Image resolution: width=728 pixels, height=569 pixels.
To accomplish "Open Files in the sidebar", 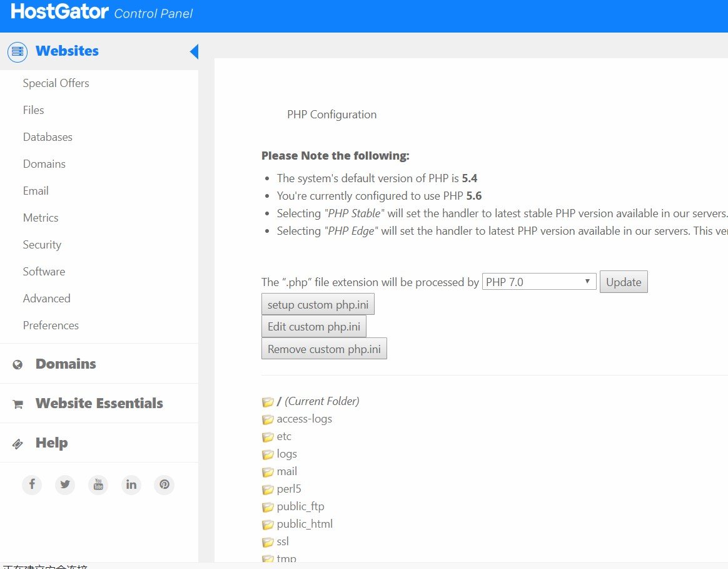I will pos(33,110).
